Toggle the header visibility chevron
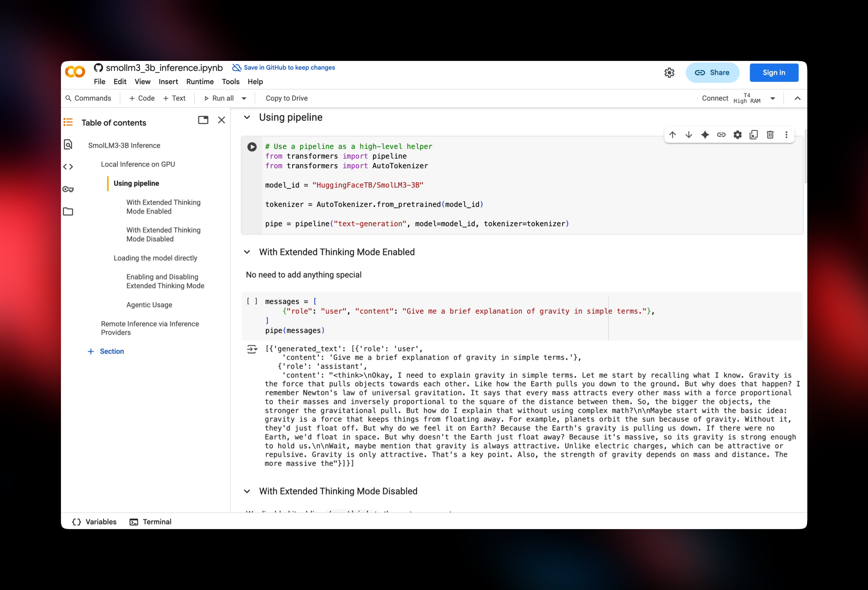 click(797, 99)
